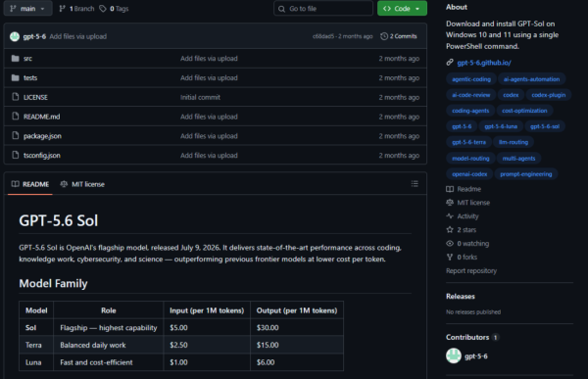The image size is (588, 379).
Task: Click the README.md file icon
Action: 16,116
